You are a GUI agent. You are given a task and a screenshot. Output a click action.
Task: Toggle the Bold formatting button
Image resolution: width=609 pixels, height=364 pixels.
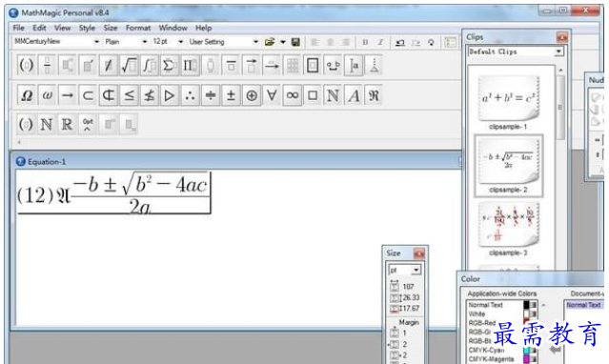click(365, 42)
